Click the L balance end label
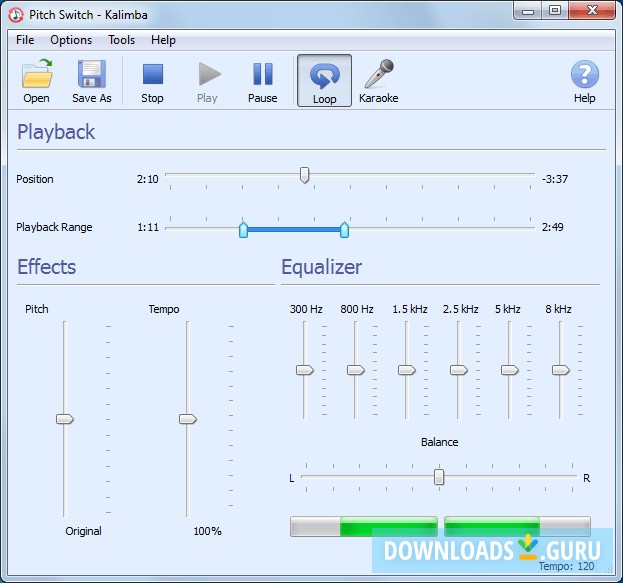 [292, 478]
